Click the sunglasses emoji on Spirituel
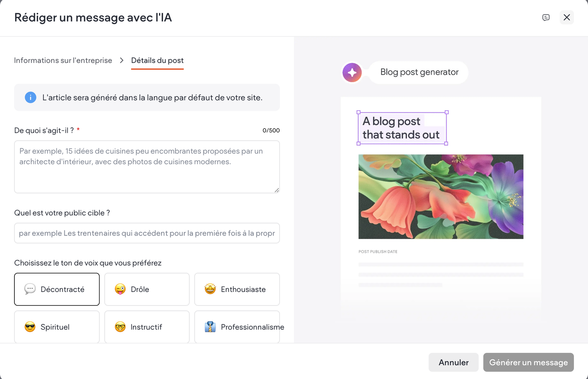This screenshot has width=588, height=379. tap(30, 327)
